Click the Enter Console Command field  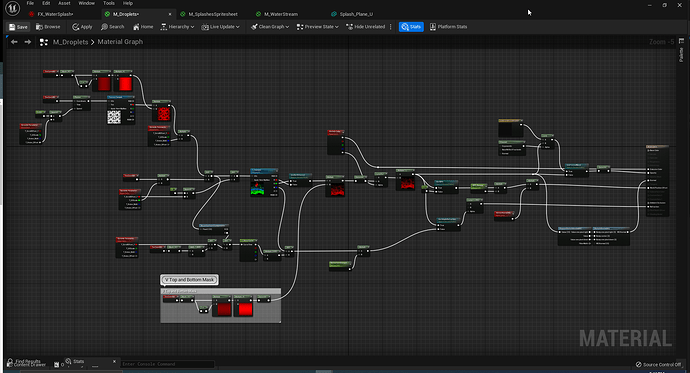click(x=167, y=364)
